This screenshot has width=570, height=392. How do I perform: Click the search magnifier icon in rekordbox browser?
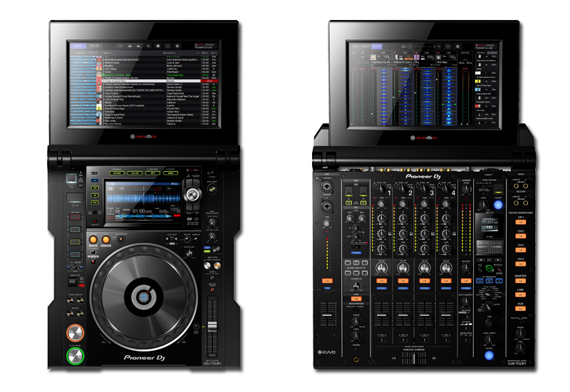coord(148,46)
